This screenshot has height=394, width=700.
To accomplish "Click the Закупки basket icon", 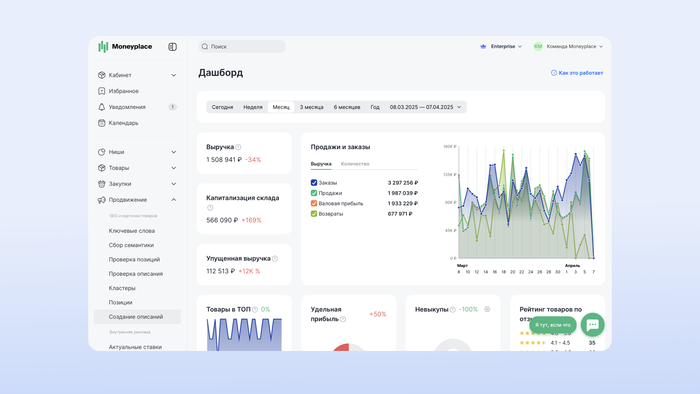I will point(101,184).
